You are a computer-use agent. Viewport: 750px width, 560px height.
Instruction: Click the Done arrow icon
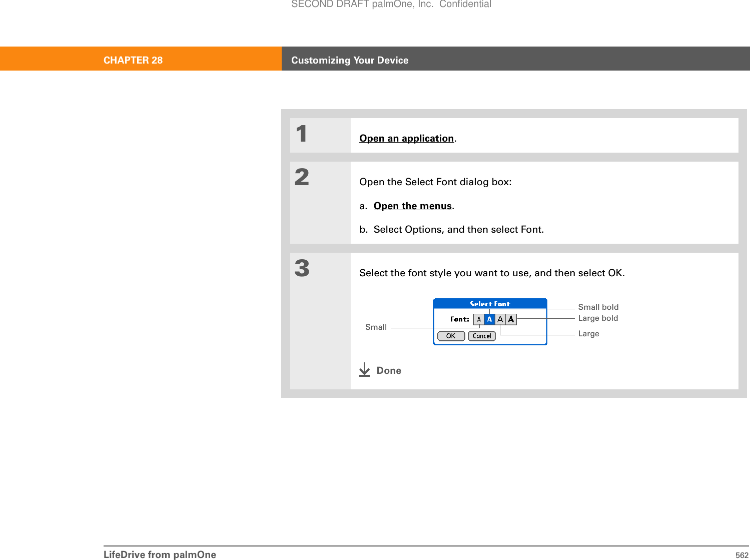364,370
